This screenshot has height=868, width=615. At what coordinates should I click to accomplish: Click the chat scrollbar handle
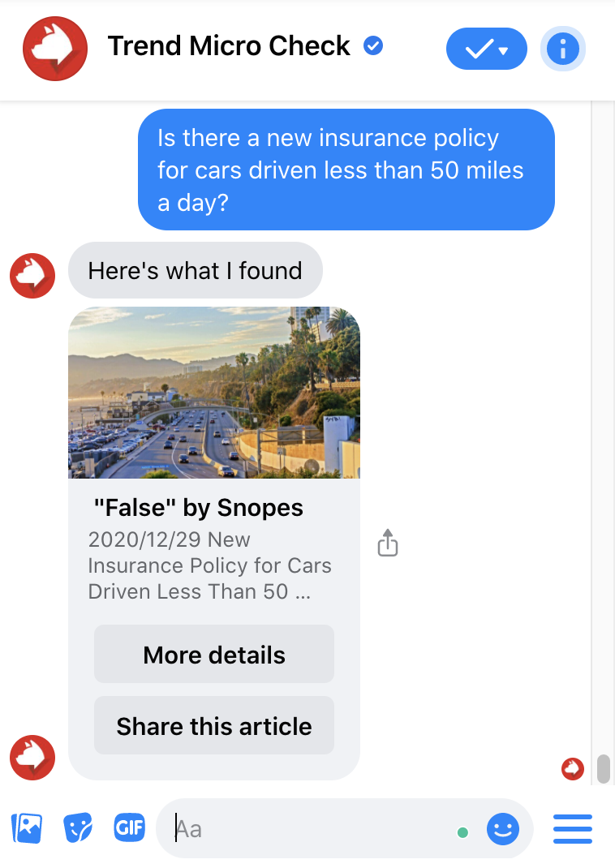(x=604, y=769)
